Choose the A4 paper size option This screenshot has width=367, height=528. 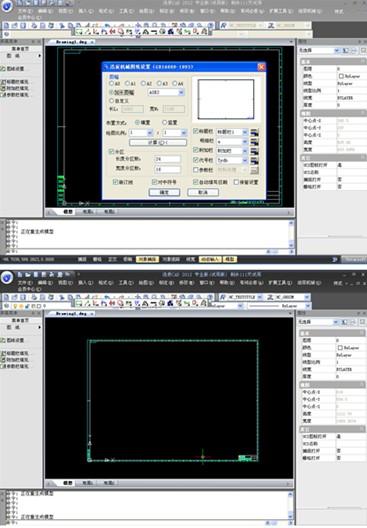[175, 84]
